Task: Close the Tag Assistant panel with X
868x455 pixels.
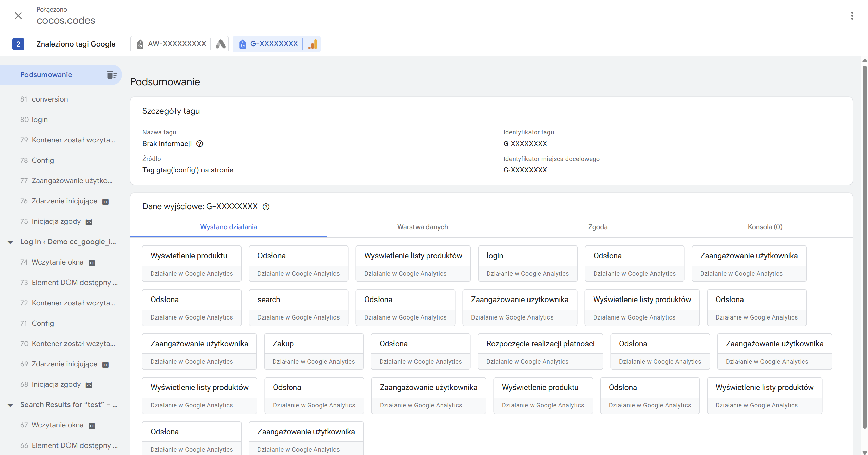Action: (x=18, y=16)
